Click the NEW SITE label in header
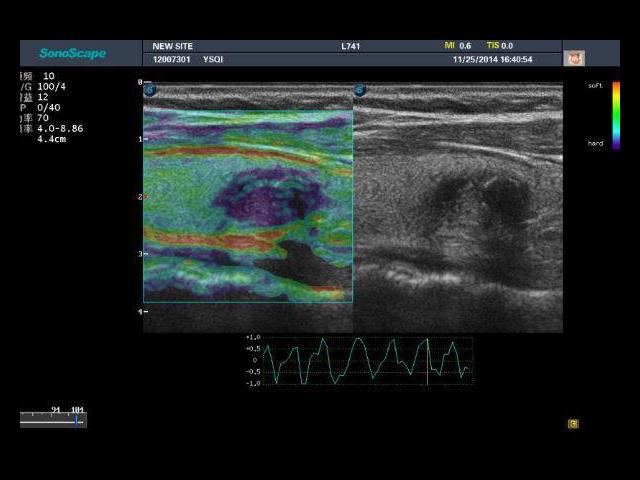 pos(173,46)
